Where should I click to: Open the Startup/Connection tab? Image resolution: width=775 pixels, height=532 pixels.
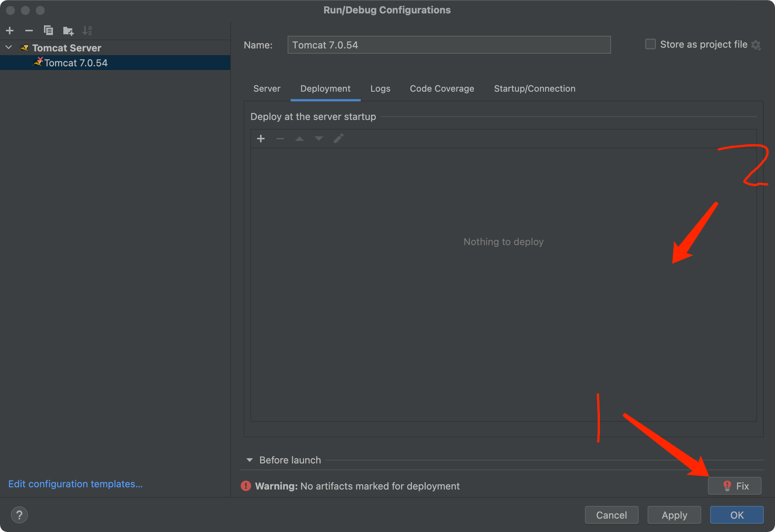[x=535, y=89]
